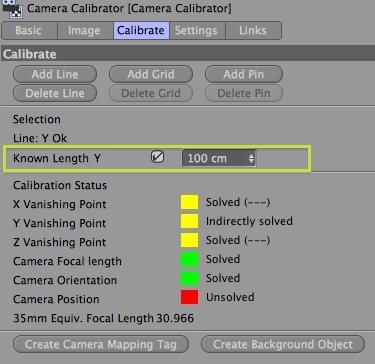
Task: Click the Known Length stepper arrows
Action: (x=251, y=159)
